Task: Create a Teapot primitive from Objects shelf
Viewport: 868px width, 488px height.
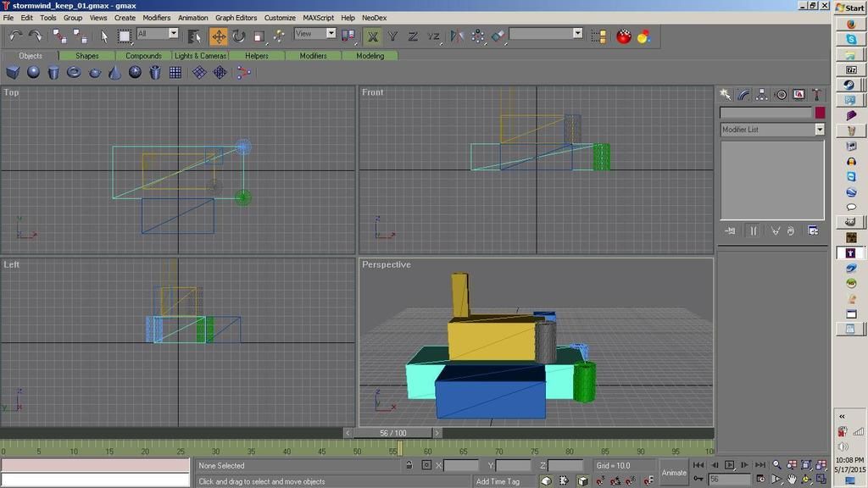Action: [x=95, y=73]
